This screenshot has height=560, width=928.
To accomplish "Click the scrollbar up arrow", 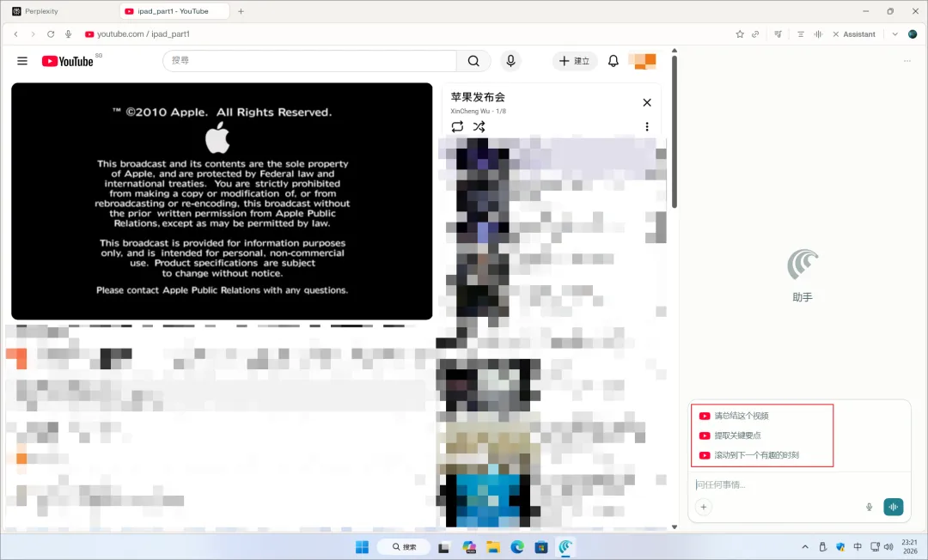I will 675,51.
